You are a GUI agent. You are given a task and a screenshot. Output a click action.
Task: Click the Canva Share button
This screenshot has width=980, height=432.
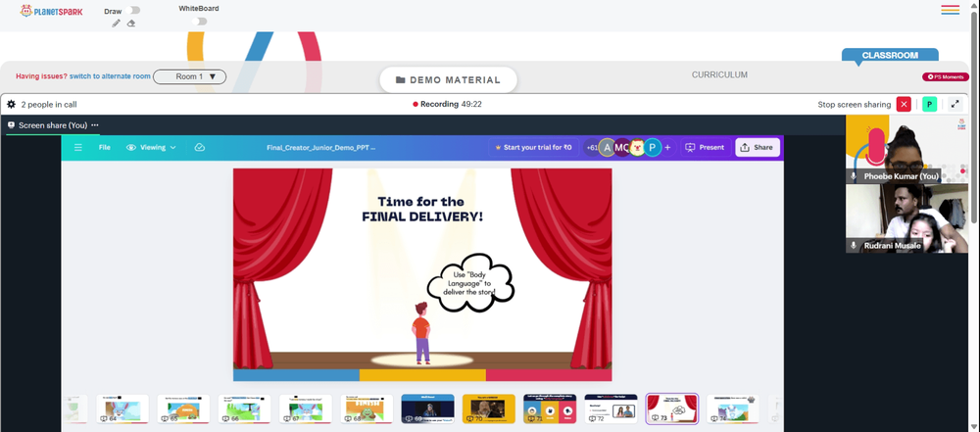point(758,148)
